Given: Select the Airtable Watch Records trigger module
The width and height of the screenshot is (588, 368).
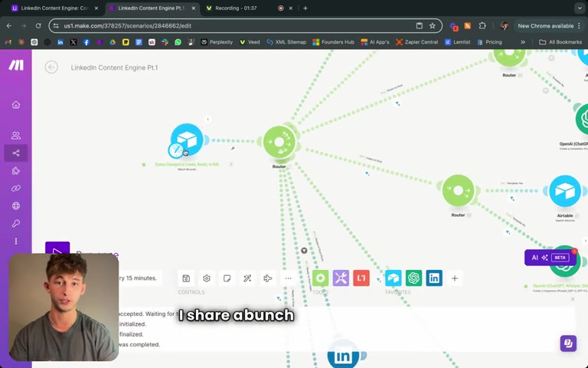Looking at the screenshot, I should pos(187,140).
